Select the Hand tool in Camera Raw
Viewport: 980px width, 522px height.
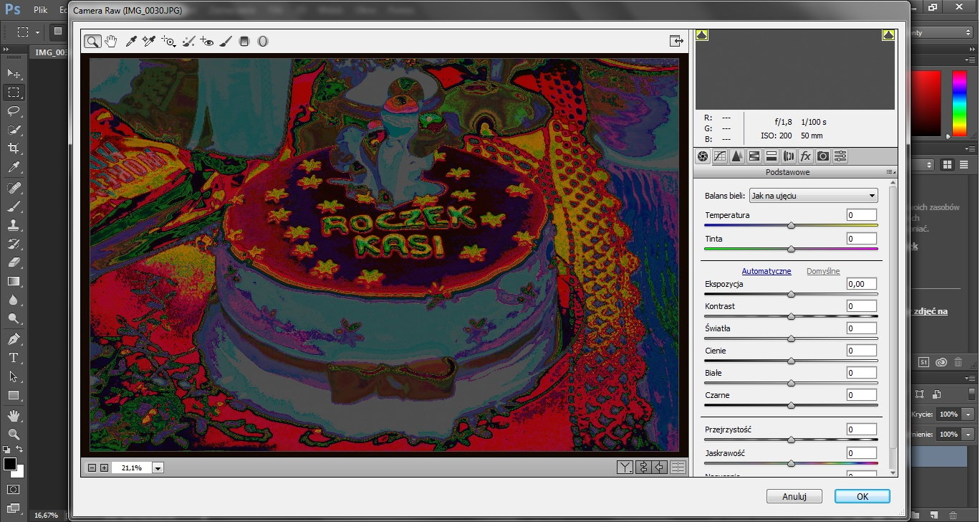coord(110,42)
